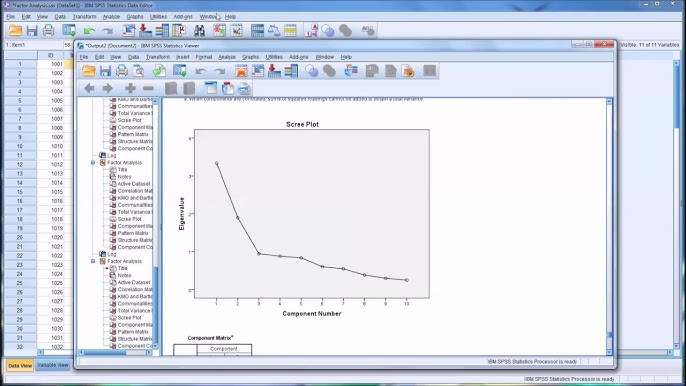The image size is (686, 386).
Task: Click down arrow of Viewer contents scrollbar
Action: tap(609, 352)
